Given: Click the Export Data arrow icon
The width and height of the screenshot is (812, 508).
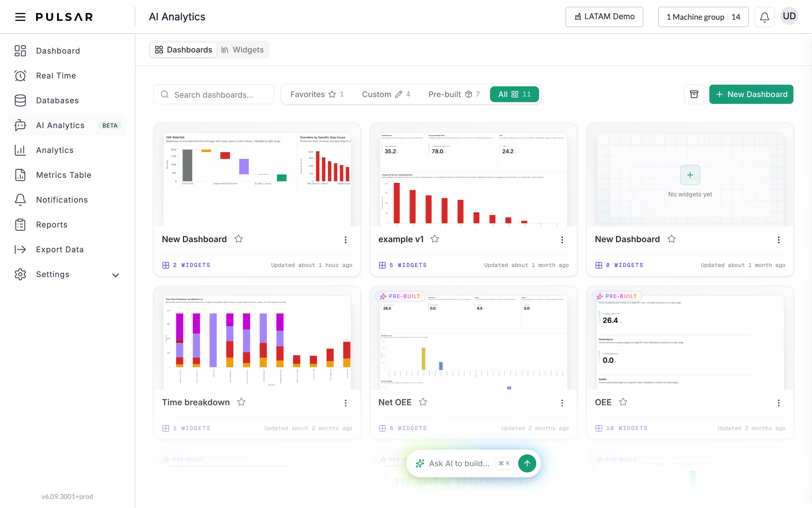Looking at the screenshot, I should pos(20,250).
